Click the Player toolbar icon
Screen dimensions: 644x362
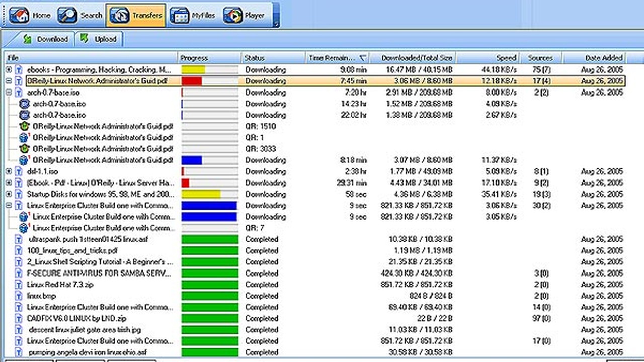(x=232, y=15)
